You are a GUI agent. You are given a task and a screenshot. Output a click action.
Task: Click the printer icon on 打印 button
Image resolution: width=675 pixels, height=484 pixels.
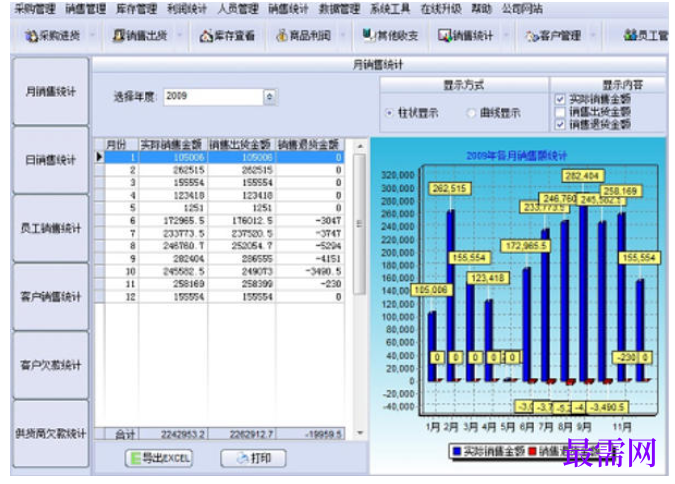pos(243,459)
